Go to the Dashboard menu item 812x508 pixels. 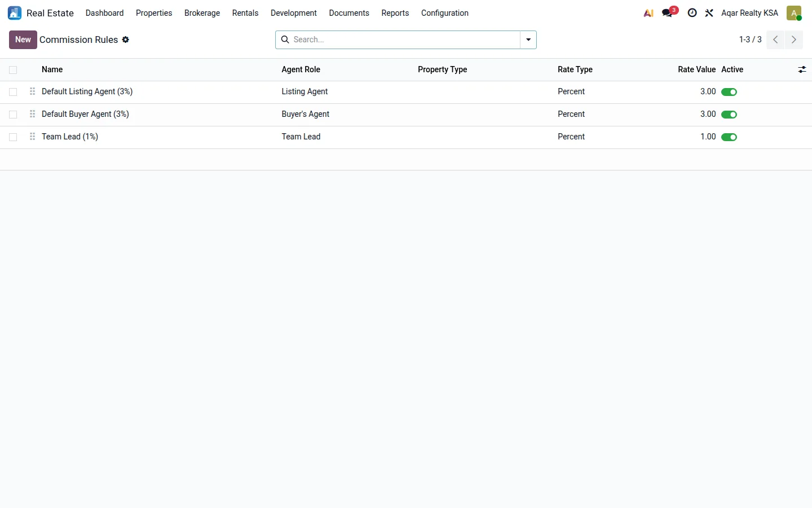tap(104, 13)
